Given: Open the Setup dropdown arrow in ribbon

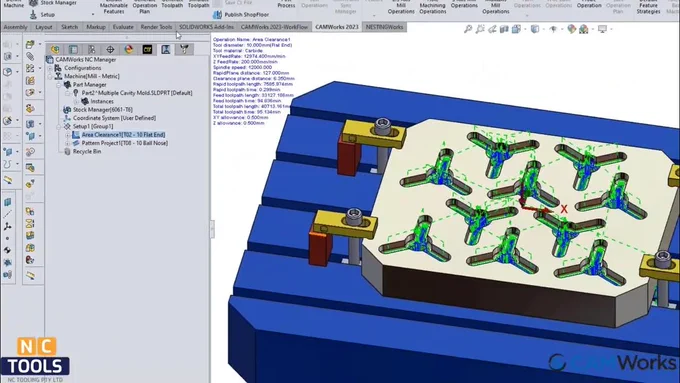Looking at the screenshot, I should [92, 15].
